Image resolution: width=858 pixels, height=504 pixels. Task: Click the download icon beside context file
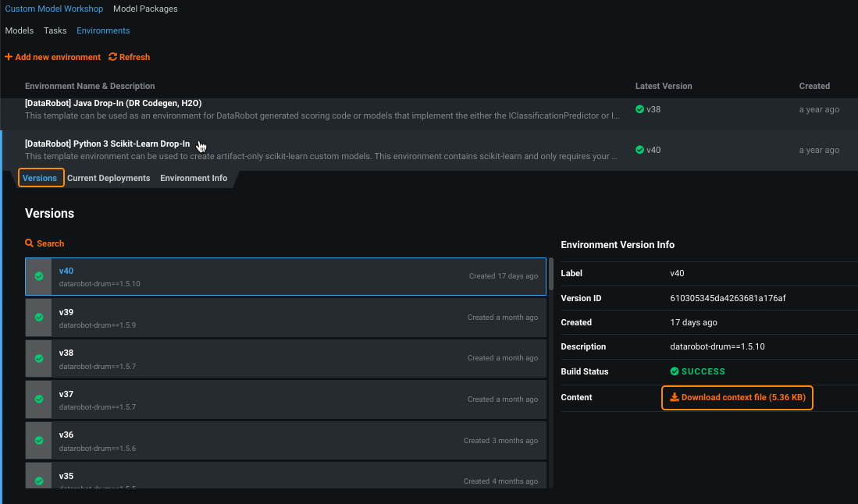675,398
